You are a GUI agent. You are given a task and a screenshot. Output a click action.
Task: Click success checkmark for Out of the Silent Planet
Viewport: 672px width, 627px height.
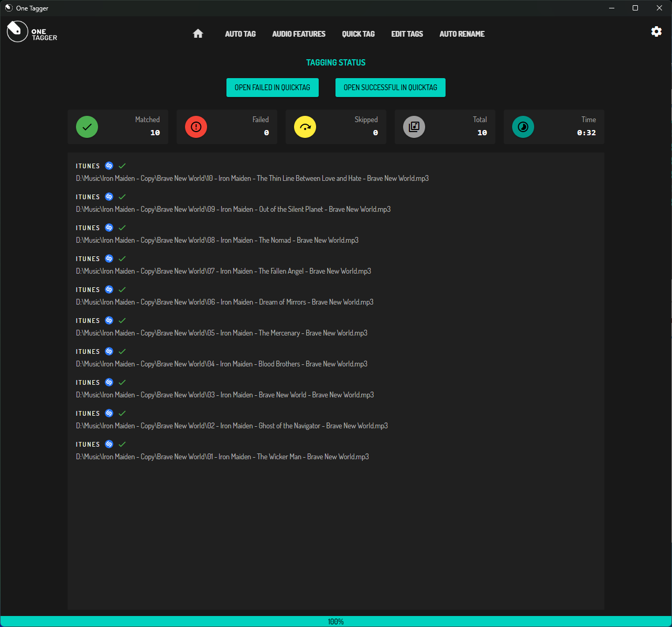coord(122,197)
